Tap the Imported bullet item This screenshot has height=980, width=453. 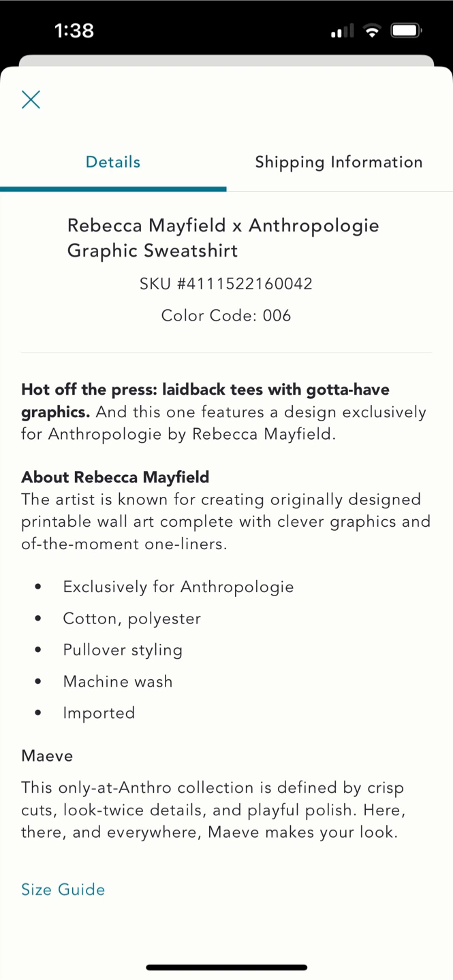pos(99,713)
